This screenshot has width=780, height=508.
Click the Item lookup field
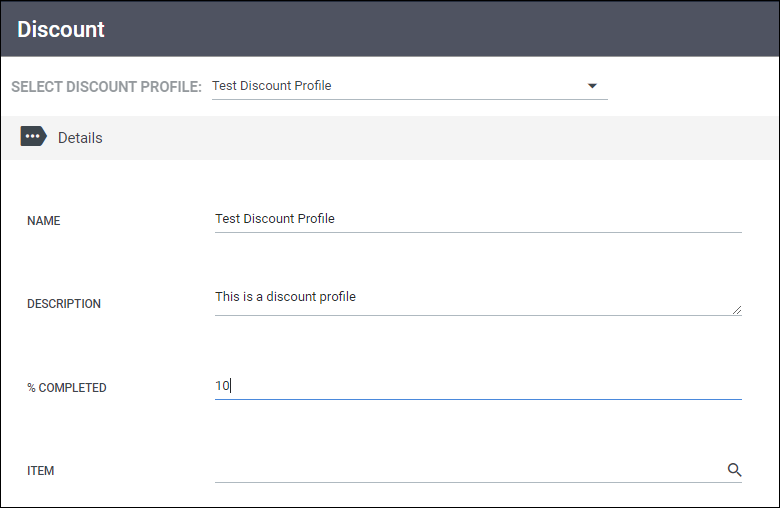[x=478, y=470]
